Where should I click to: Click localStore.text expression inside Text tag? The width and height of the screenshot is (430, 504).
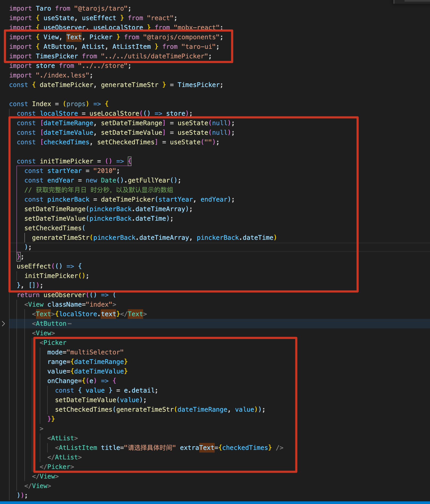87,314
